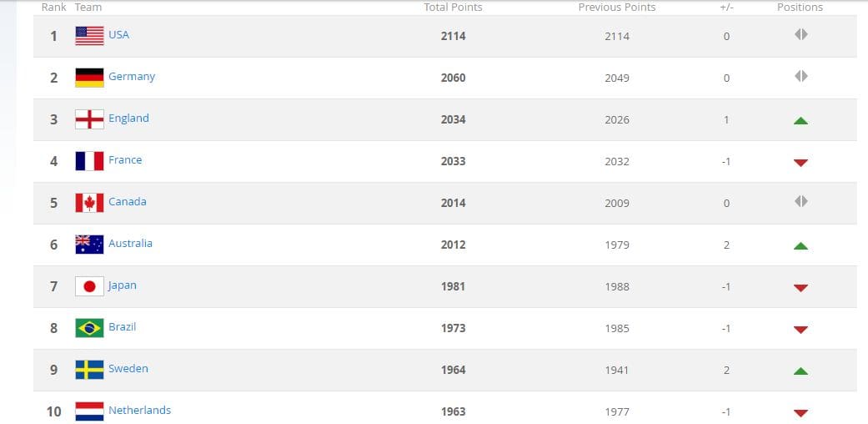Click the Rank column header

point(53,8)
